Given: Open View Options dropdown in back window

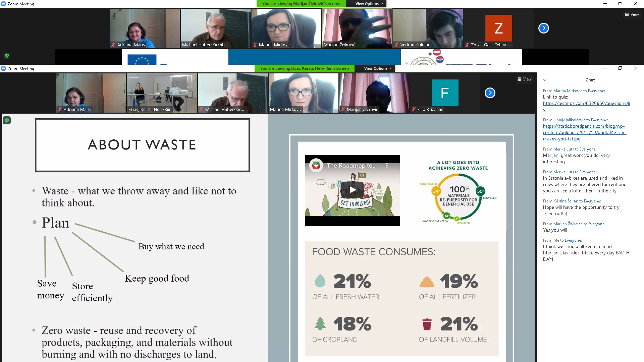Looking at the screenshot, I should point(369,4).
